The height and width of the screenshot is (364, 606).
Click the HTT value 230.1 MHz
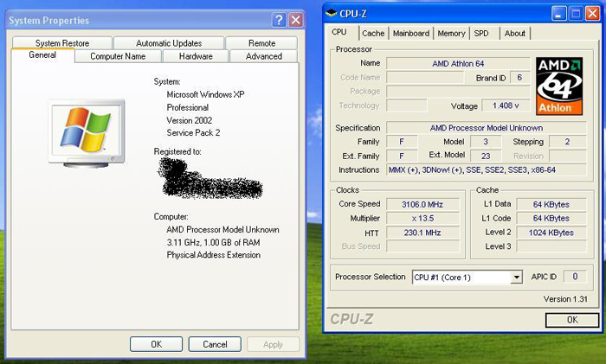[422, 233]
